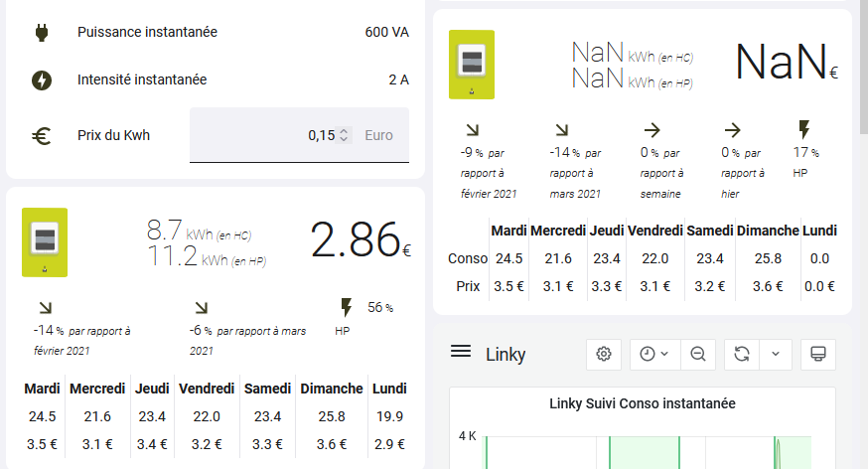The image size is (868, 469).
Task: Click the Linky meter image in the 2.86 € card
Action: [44, 242]
